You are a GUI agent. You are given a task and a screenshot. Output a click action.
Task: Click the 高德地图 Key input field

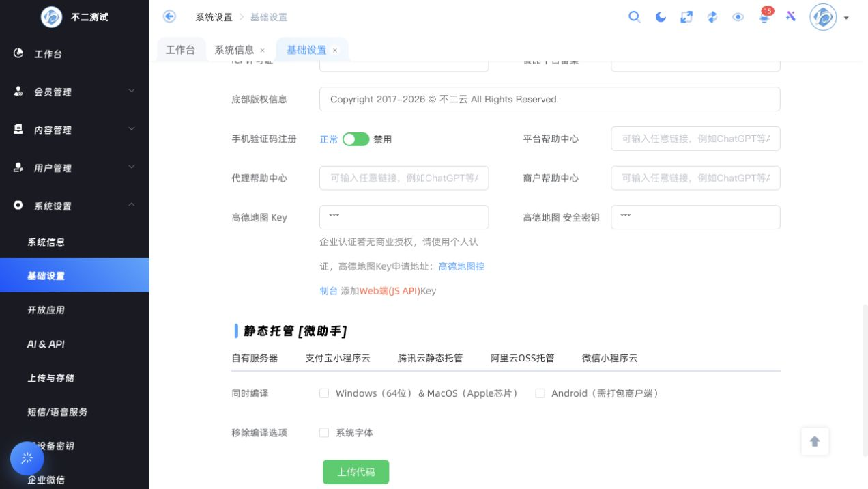pyautogui.click(x=404, y=217)
